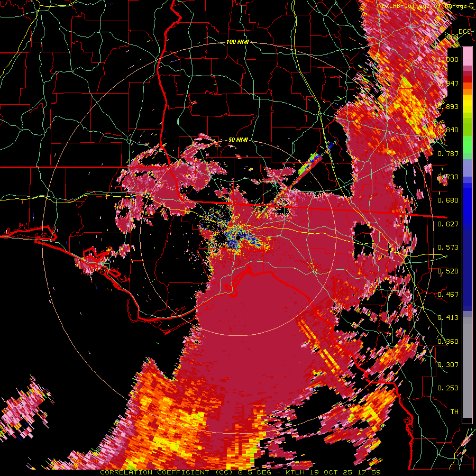Click the 17:59 timestamp in the caption

(x=370, y=472)
